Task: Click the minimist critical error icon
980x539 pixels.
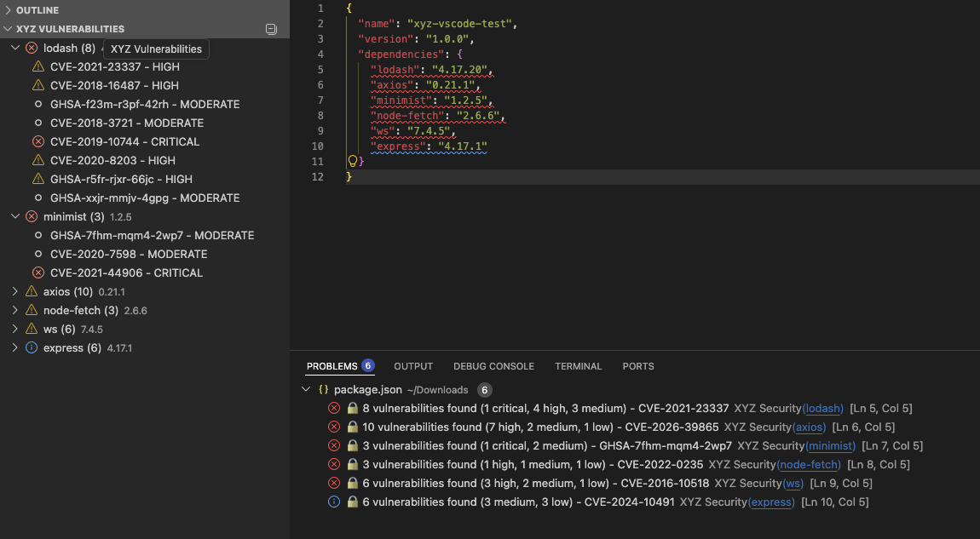Action: coord(32,217)
